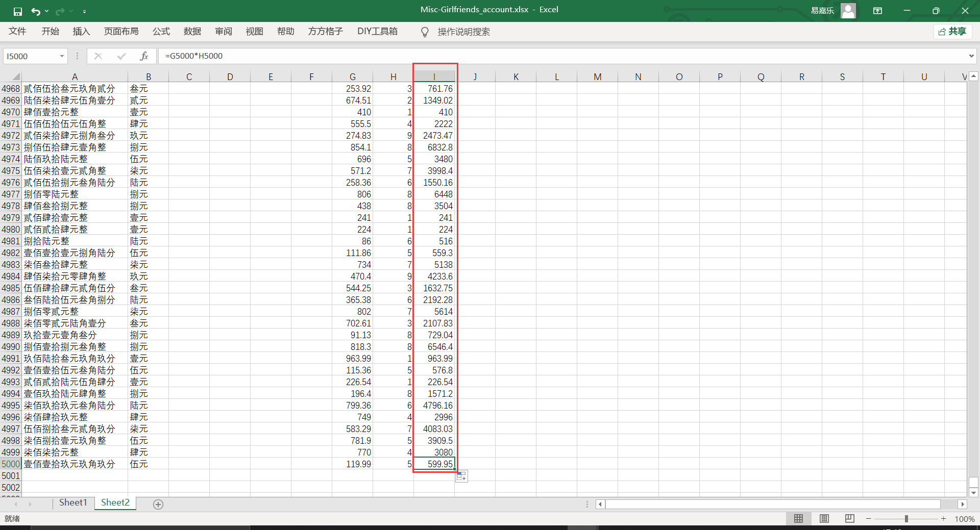This screenshot has height=530, width=980.
Task: Open the 视图 ribbon tab
Action: click(254, 32)
